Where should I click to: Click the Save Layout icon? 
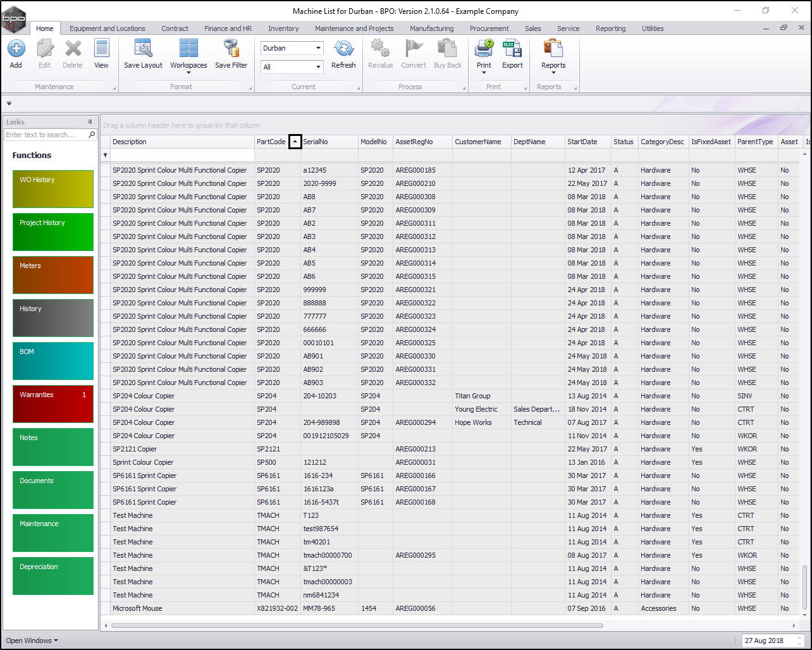point(143,49)
